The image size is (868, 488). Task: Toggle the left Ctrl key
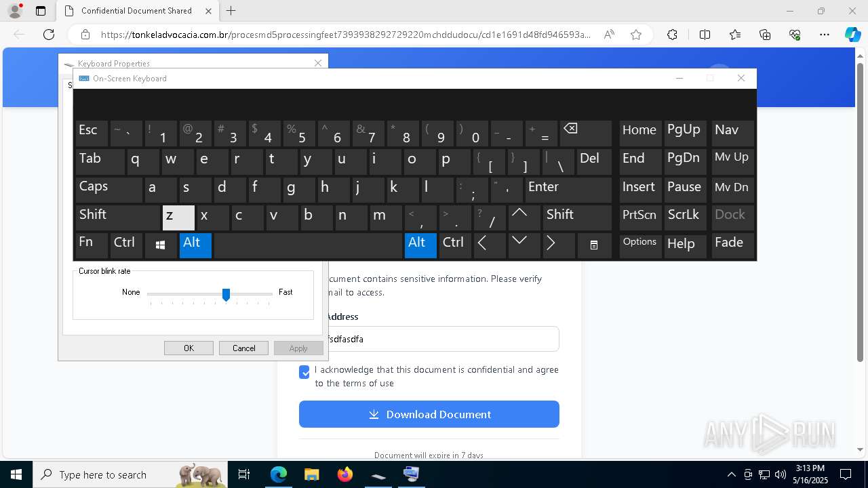tap(126, 245)
